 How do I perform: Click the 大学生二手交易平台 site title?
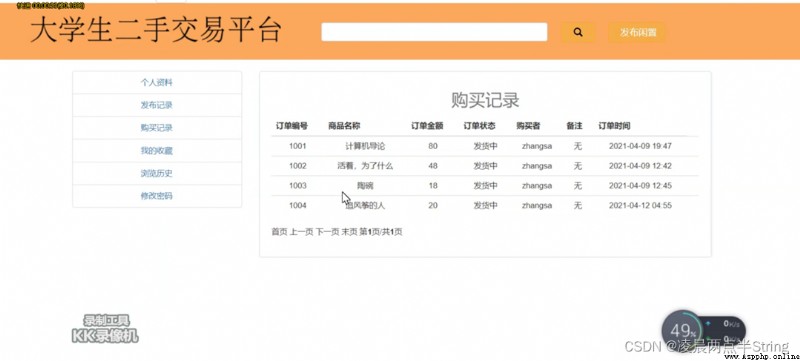(156, 31)
